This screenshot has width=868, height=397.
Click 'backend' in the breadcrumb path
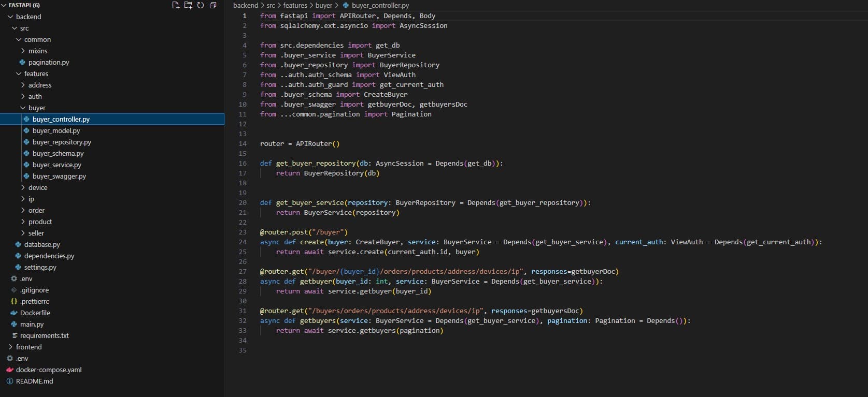[246, 5]
